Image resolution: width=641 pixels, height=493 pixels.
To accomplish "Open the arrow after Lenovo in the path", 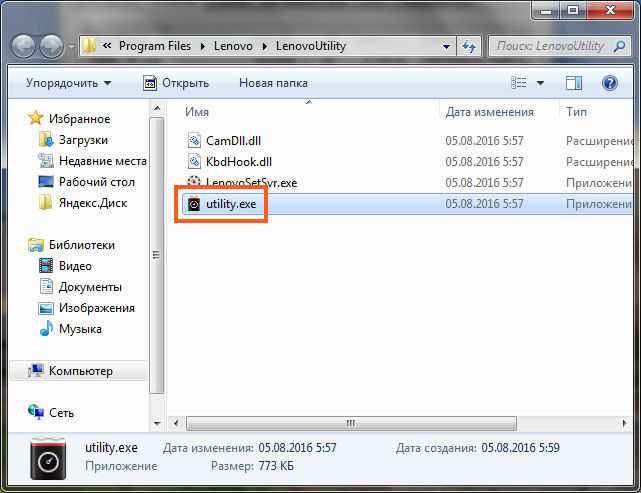I will (264, 46).
